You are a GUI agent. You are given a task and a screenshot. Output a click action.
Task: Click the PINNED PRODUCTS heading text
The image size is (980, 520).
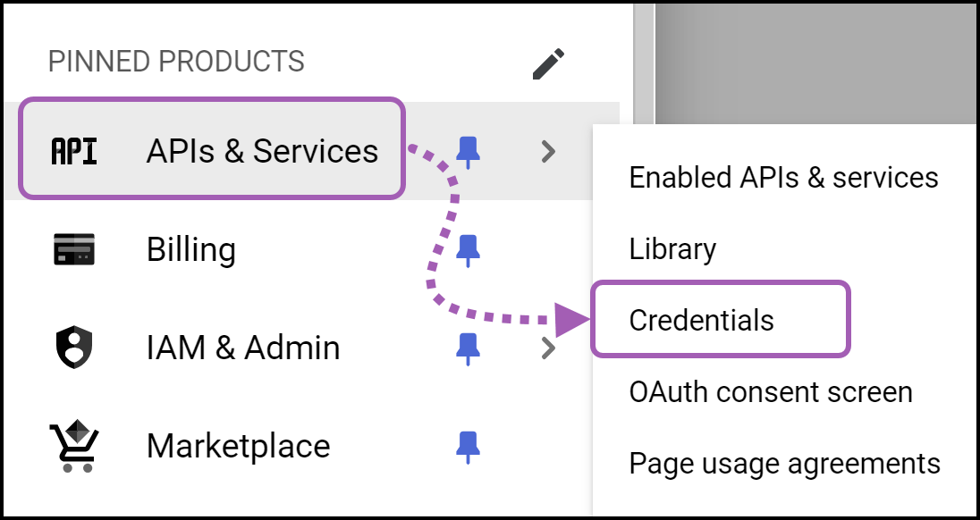click(x=176, y=62)
